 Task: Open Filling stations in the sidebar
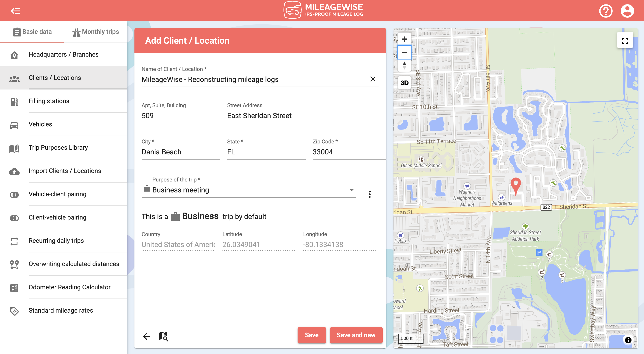click(49, 101)
